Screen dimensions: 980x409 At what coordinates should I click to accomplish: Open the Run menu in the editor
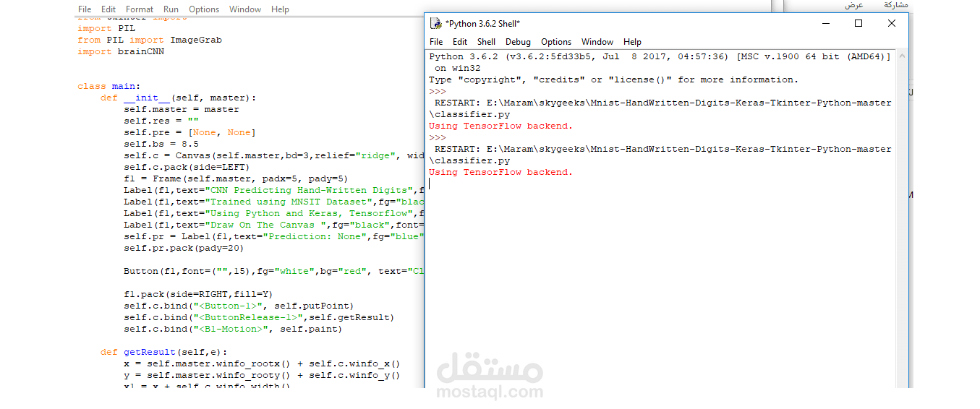click(171, 9)
